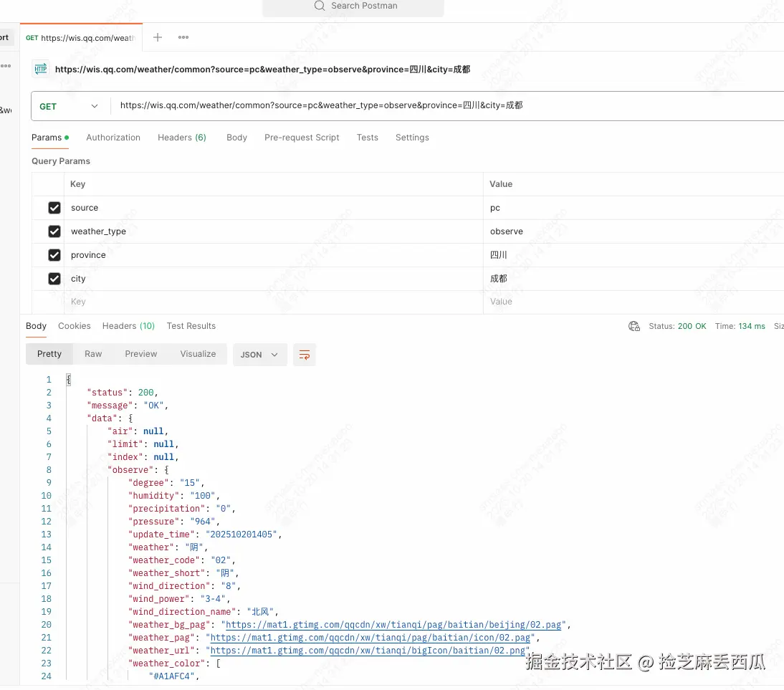Select the GET wis.qq.com request tab
Image resolution: width=784 pixels, height=690 pixels.
(x=81, y=37)
